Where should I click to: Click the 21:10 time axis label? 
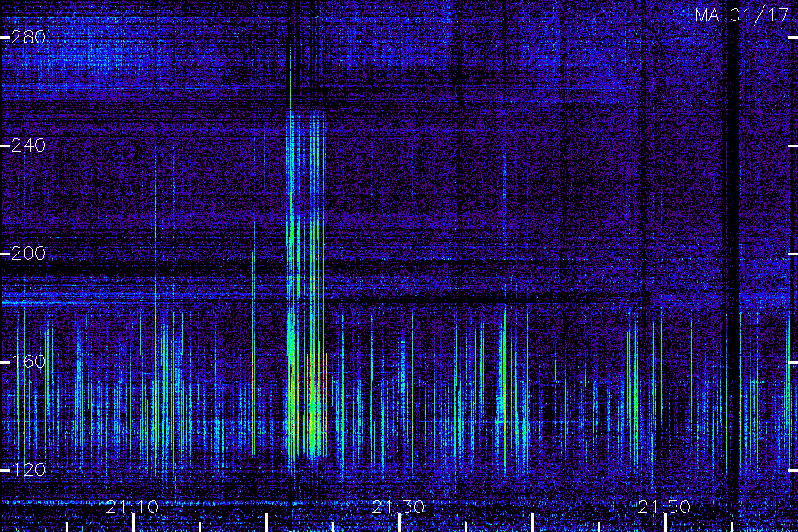point(132,507)
